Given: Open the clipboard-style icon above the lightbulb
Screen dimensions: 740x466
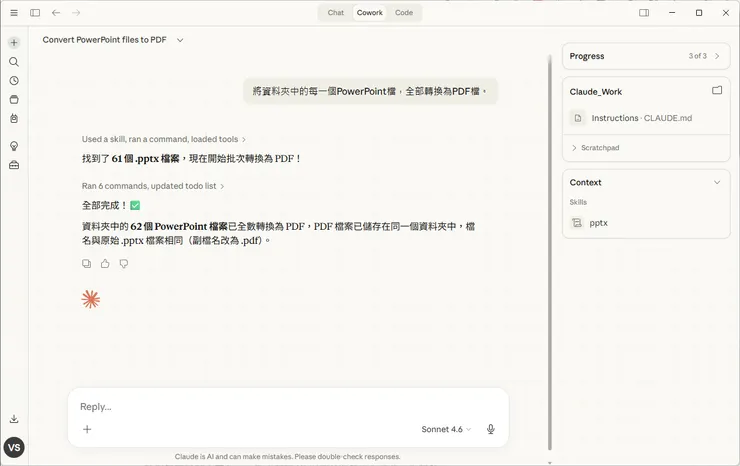Looking at the screenshot, I should (x=14, y=119).
